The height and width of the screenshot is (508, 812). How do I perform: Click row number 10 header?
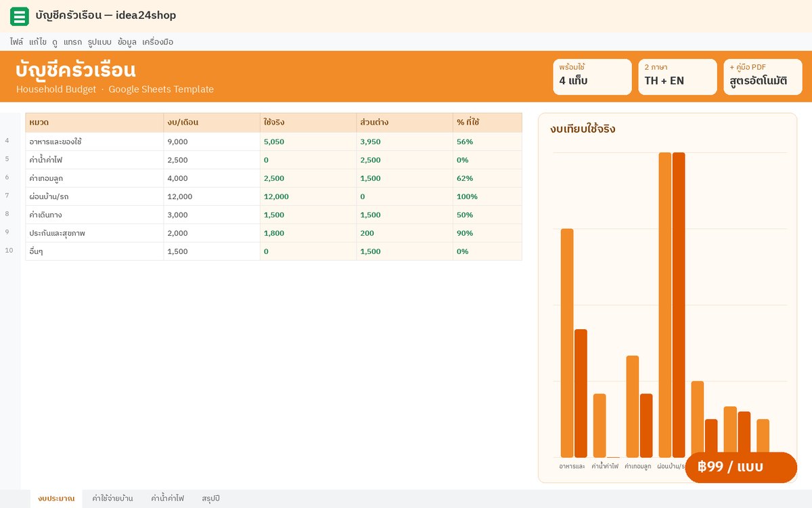[9, 251]
